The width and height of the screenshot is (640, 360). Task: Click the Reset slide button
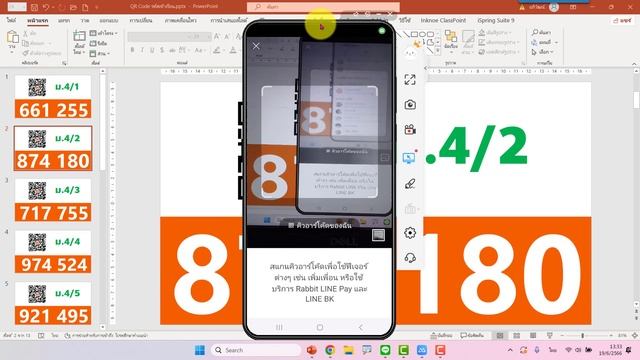click(98, 43)
